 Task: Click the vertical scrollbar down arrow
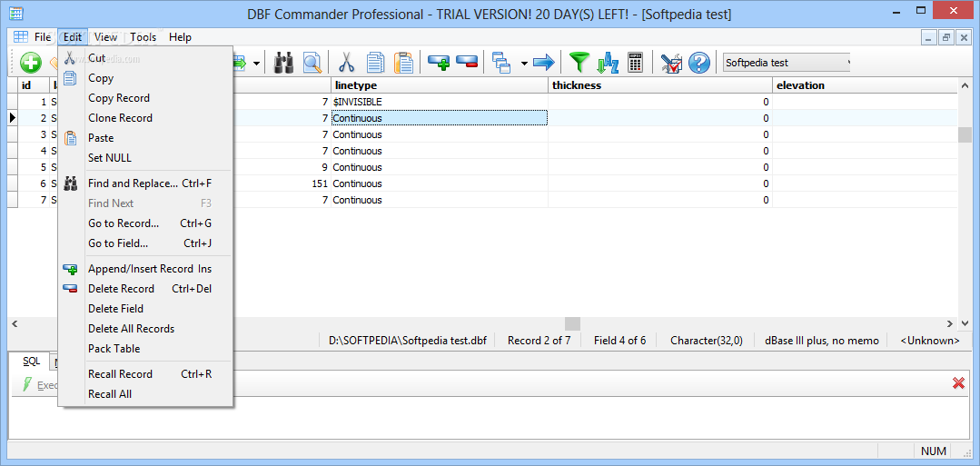coord(965,324)
